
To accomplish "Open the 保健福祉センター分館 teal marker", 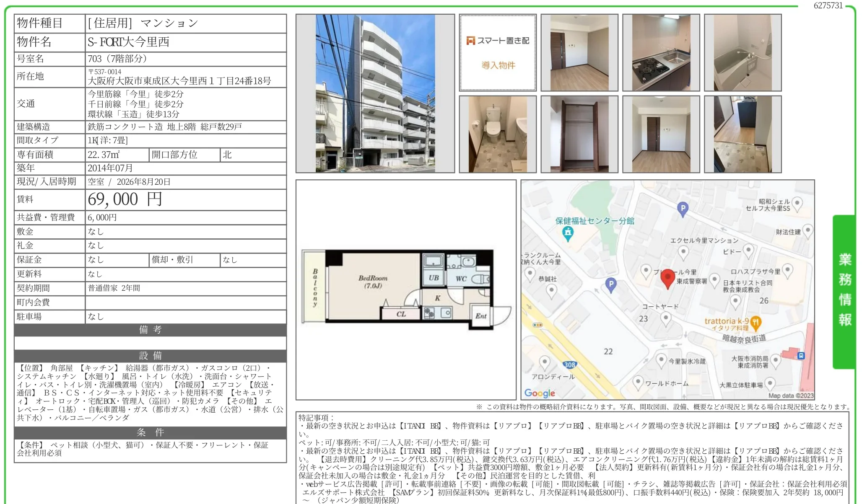I will pyautogui.click(x=568, y=234).
